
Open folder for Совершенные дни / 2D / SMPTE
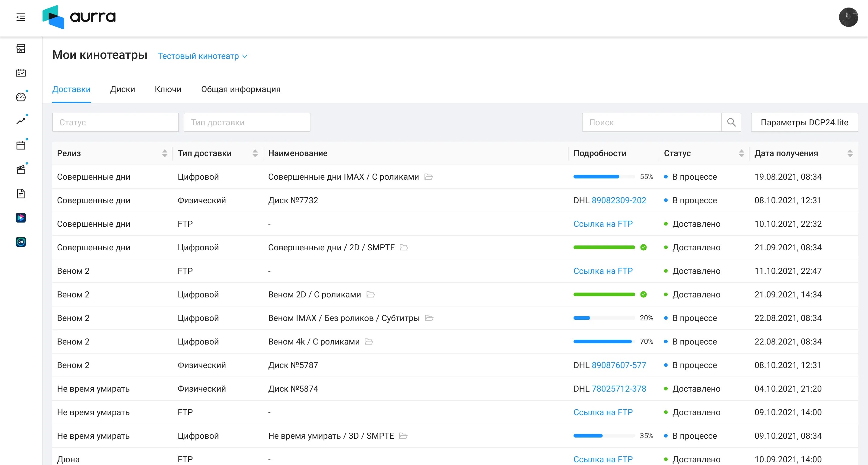point(404,248)
